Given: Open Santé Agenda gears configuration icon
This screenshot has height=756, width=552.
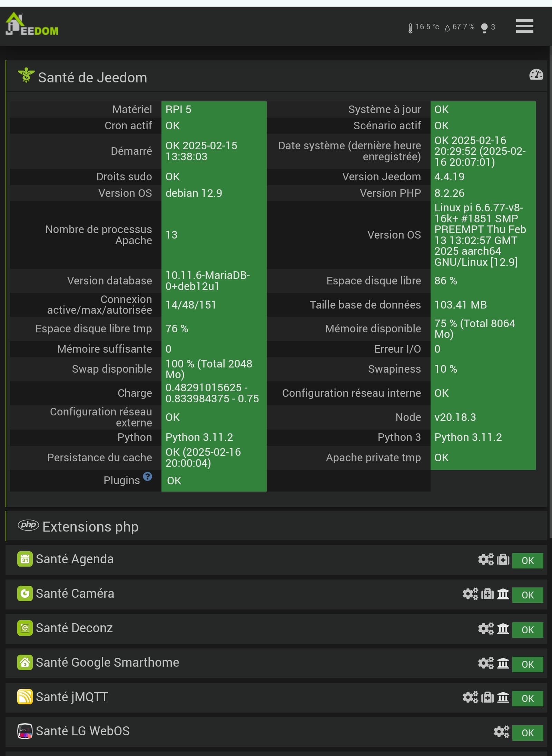Looking at the screenshot, I should click(x=485, y=560).
